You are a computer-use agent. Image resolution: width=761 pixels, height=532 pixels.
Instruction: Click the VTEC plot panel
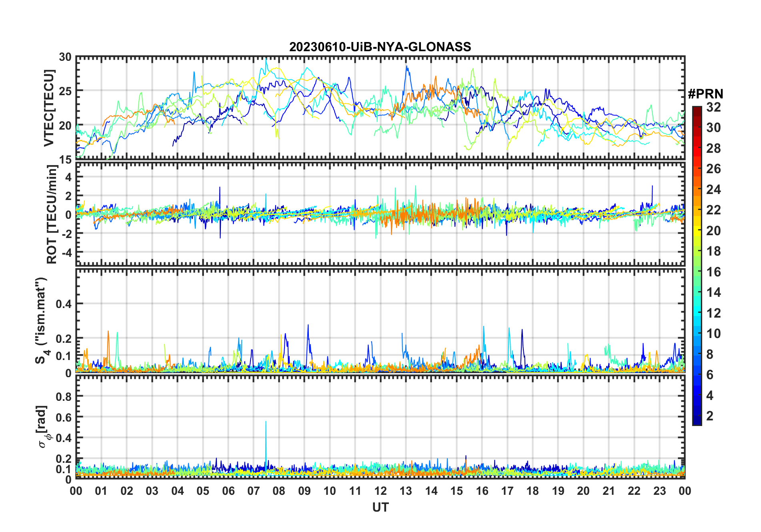point(380,108)
